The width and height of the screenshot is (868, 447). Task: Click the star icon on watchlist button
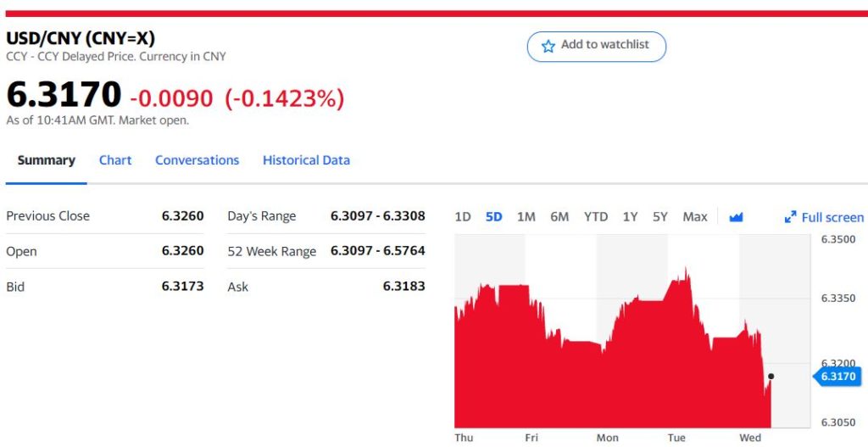pyautogui.click(x=548, y=46)
